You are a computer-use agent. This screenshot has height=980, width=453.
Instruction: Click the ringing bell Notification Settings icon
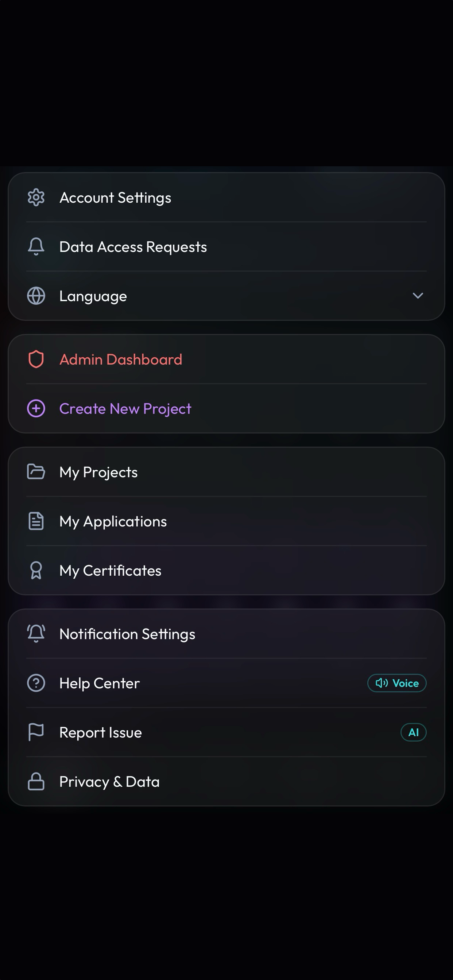(36, 634)
